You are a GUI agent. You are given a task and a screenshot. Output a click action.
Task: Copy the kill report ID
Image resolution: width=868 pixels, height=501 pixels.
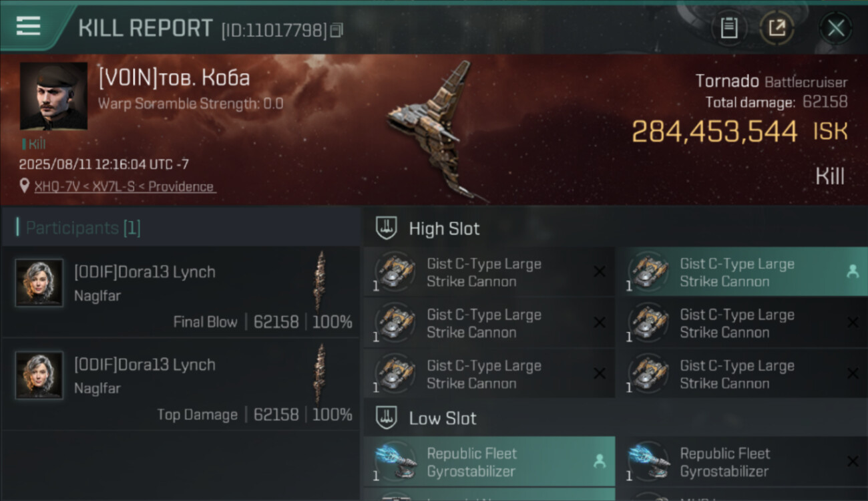tap(337, 30)
